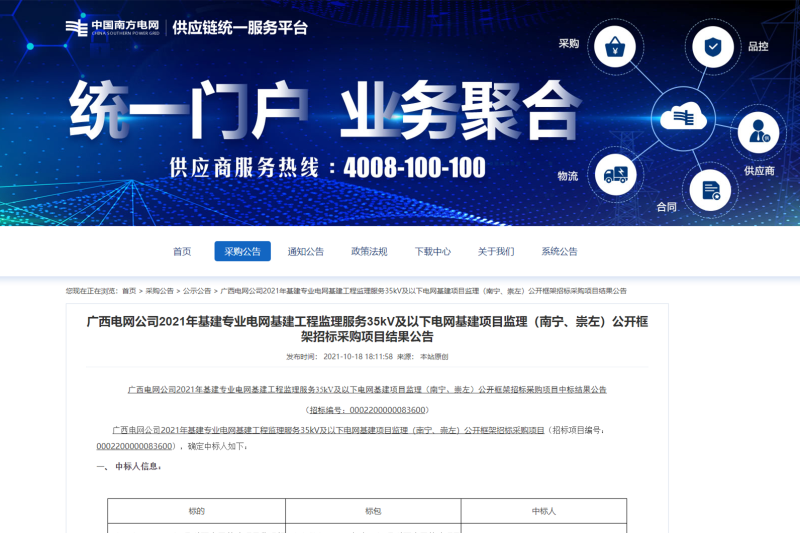Click the 供应链统一服务平台 header title
This screenshot has width=800, height=533.
click(x=240, y=27)
